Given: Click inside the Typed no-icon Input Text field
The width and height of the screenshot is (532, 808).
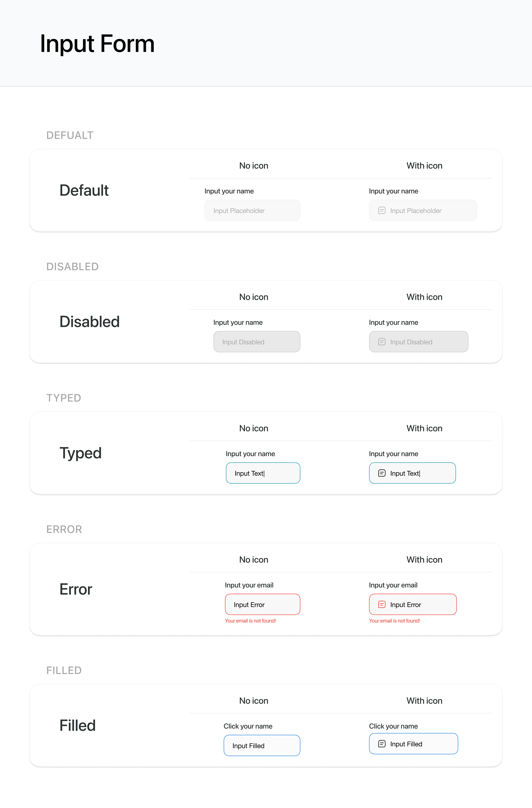Looking at the screenshot, I should click(x=263, y=473).
